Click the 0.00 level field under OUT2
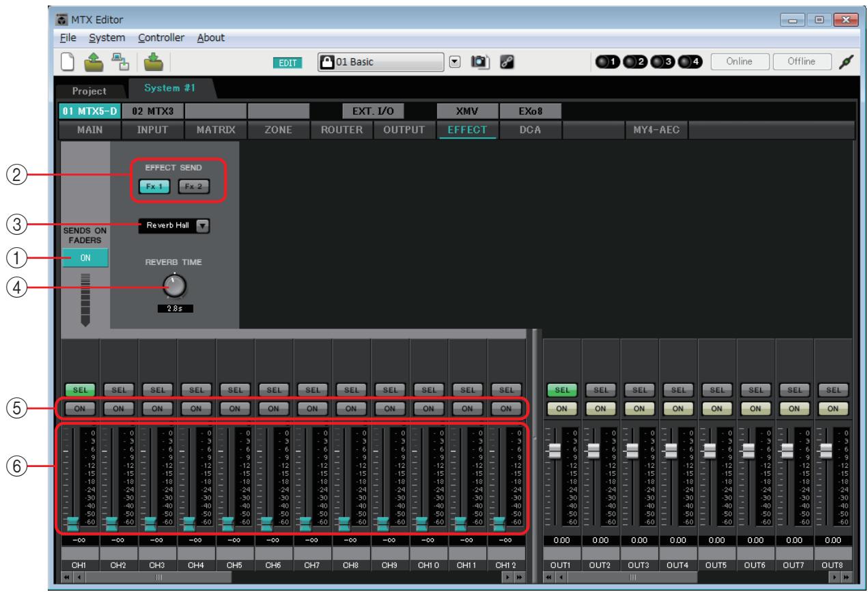The height and width of the screenshot is (592, 868). [x=601, y=541]
